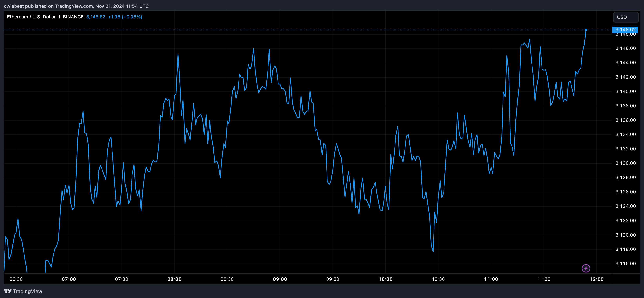The width and height of the screenshot is (644, 298).
Task: Click the 3,132.00 price axis label
Action: (x=626, y=149)
